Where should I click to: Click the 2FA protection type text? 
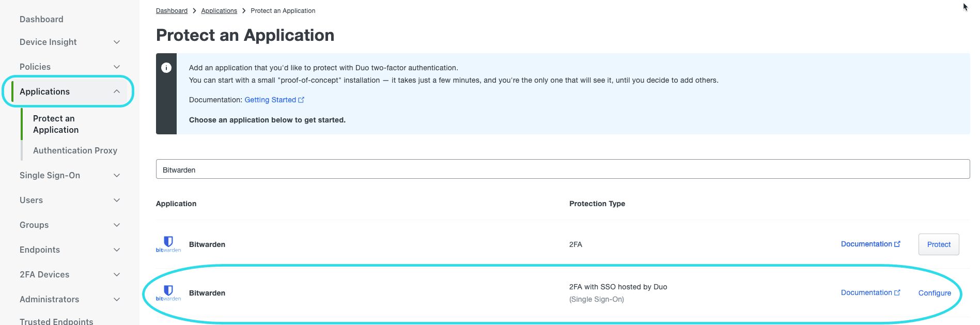tap(575, 244)
